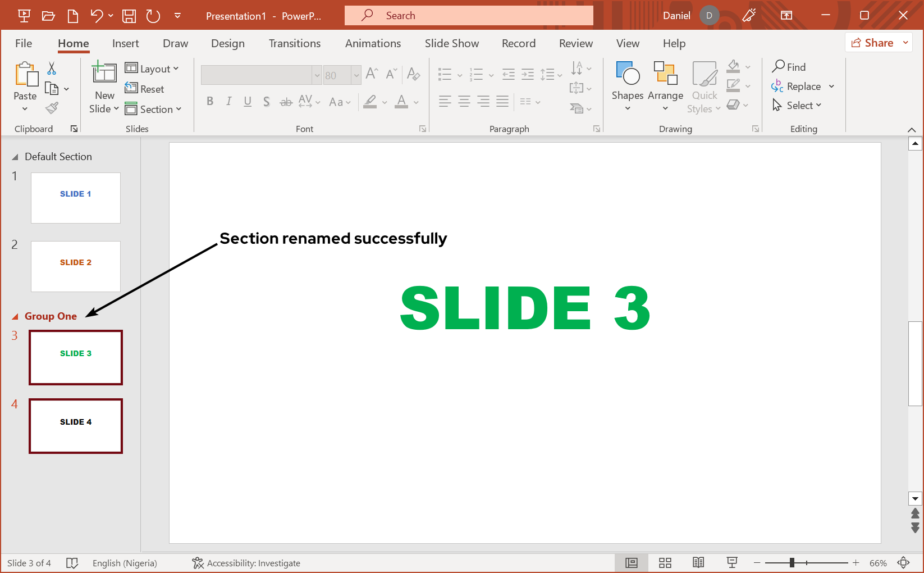Click Accessibility: Investigate in status bar

point(246,562)
